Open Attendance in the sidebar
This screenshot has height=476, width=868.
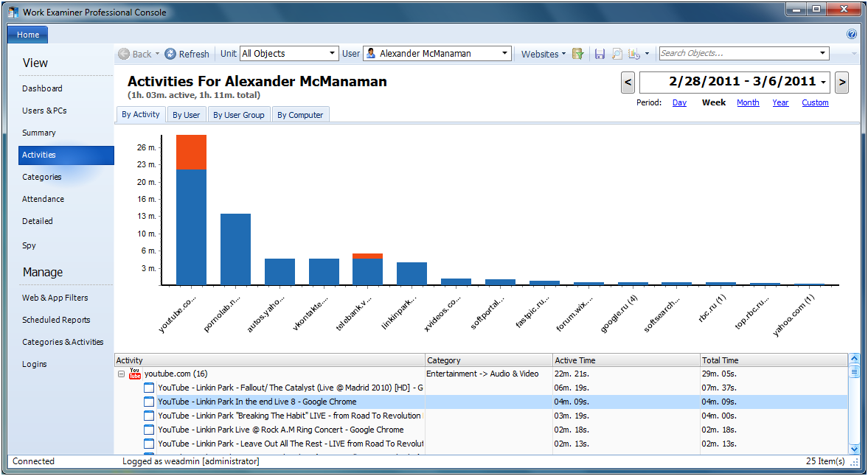tap(43, 199)
